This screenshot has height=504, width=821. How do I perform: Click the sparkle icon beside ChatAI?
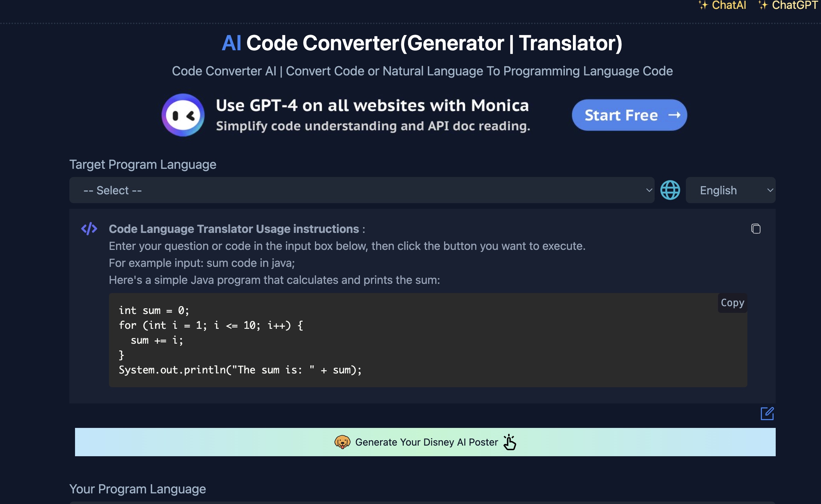point(703,5)
